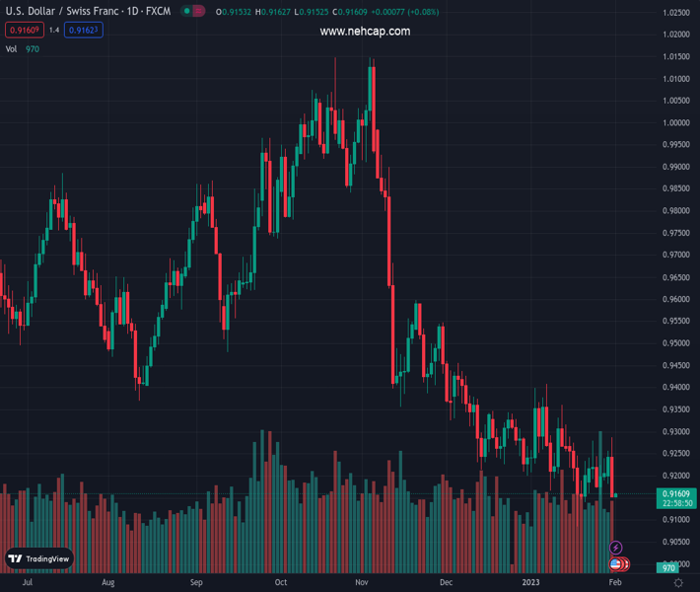Click the US flag economic event icon

coord(616,563)
